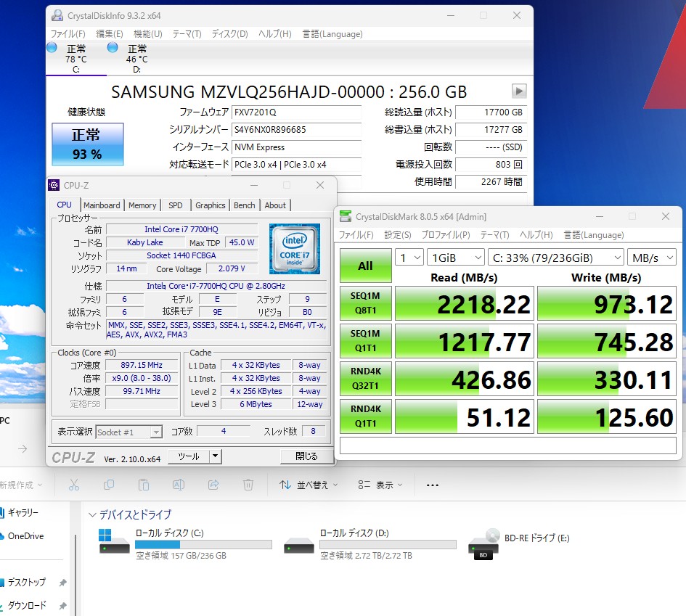
Task: Open ファイル(F) menu in CrystalDiskInfo
Action: [68, 33]
